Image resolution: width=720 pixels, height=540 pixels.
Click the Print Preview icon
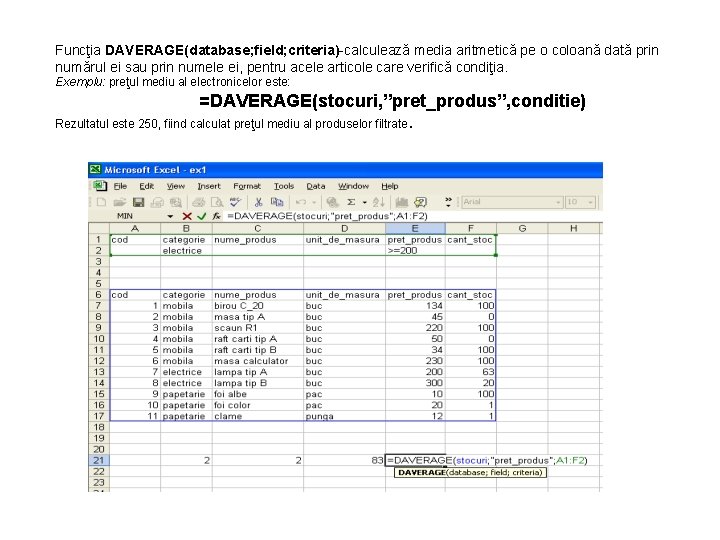click(217, 202)
